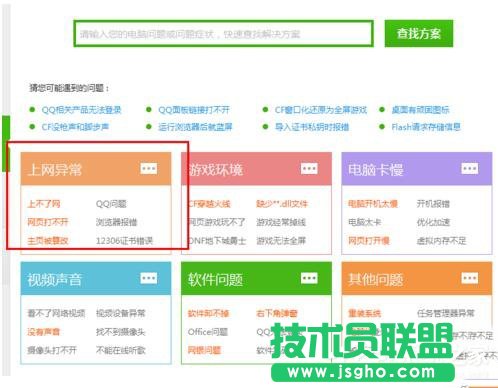Open the 找不到摄像头 fix
Viewport: 498px width, 388px height.
click(x=121, y=332)
